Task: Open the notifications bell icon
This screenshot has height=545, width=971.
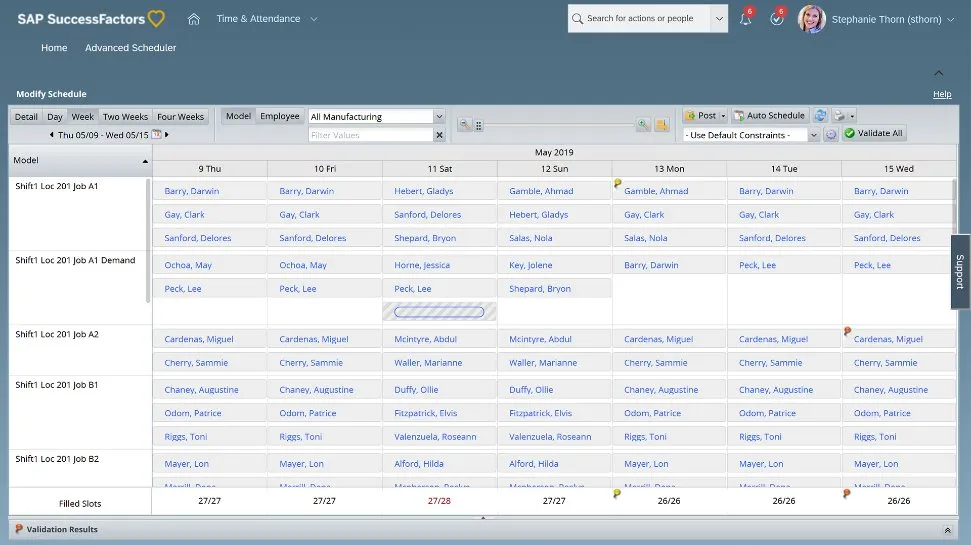Action: click(x=745, y=19)
